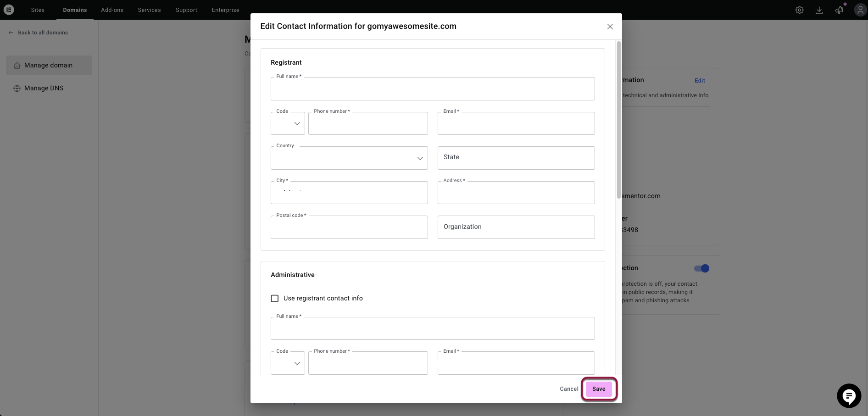
Task: Expand the Registrant phone Code dropdown
Action: pos(288,123)
